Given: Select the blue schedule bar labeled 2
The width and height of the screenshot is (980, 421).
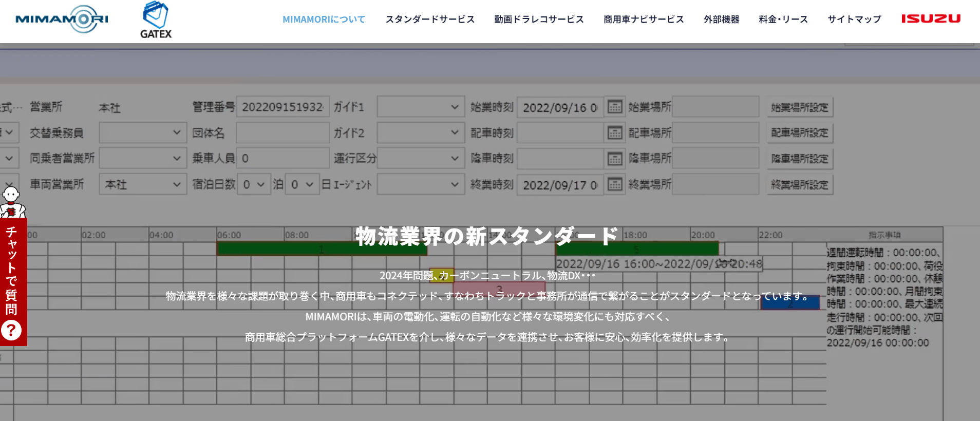Looking at the screenshot, I should click(x=790, y=303).
